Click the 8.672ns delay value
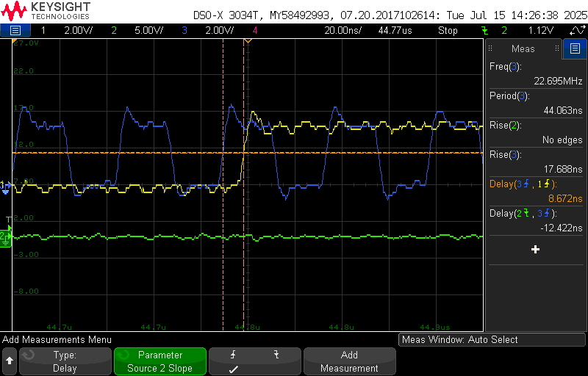The height and width of the screenshot is (376, 588). 565,198
